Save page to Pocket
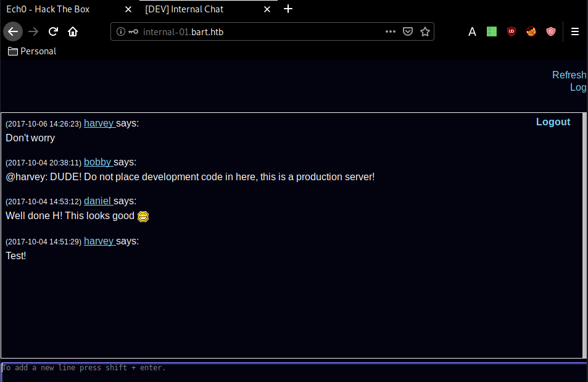This screenshot has height=382, width=588. coord(408,31)
